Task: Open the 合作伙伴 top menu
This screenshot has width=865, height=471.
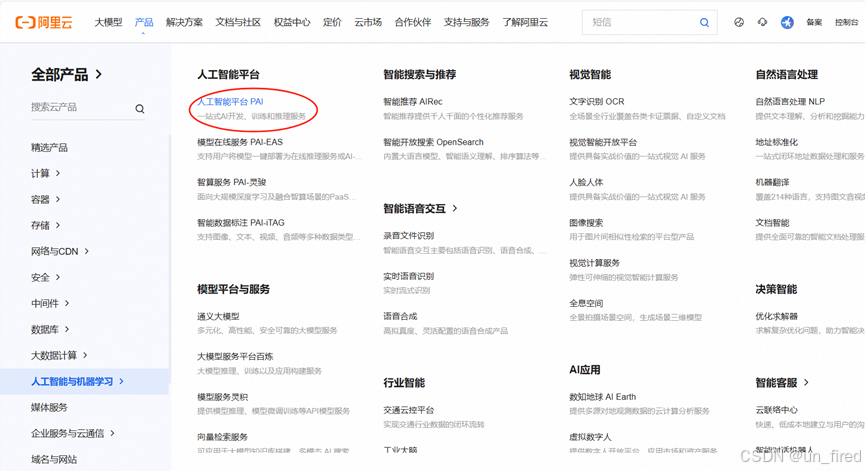Action: (413, 22)
